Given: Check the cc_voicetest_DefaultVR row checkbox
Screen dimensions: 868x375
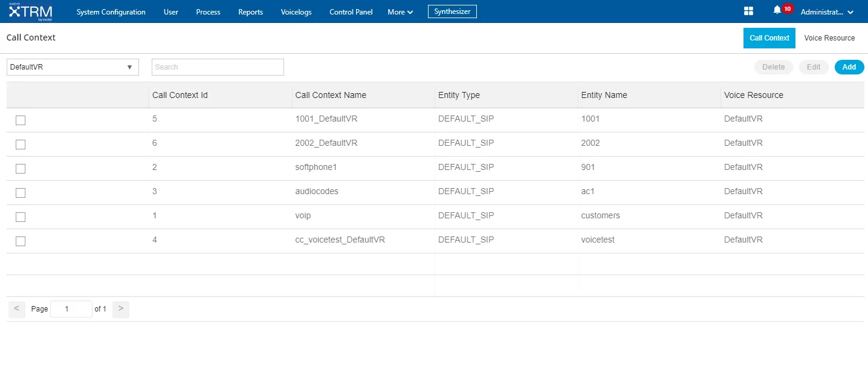Looking at the screenshot, I should pyautogui.click(x=21, y=241).
